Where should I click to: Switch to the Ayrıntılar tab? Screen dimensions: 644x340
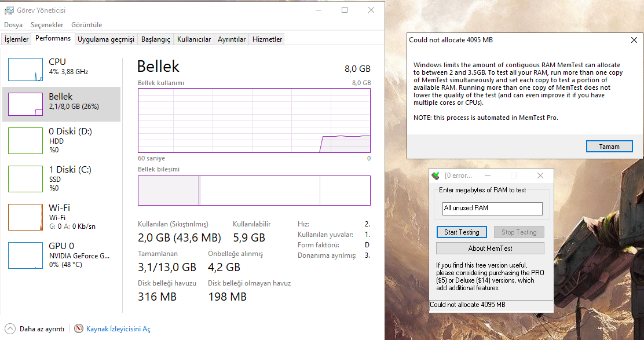point(232,39)
